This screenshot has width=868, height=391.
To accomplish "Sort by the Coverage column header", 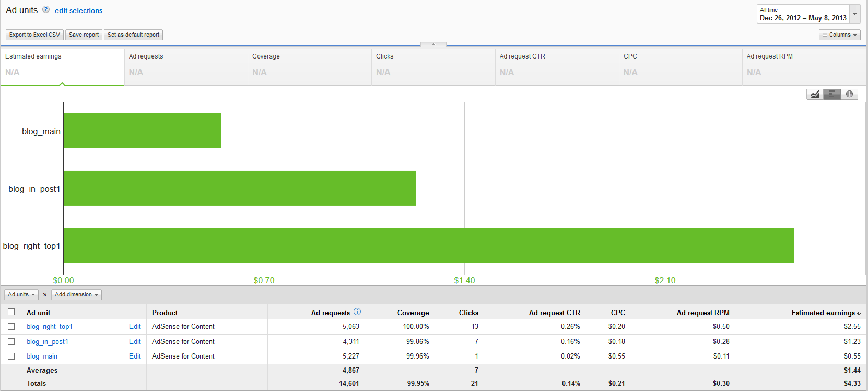I will tap(413, 313).
